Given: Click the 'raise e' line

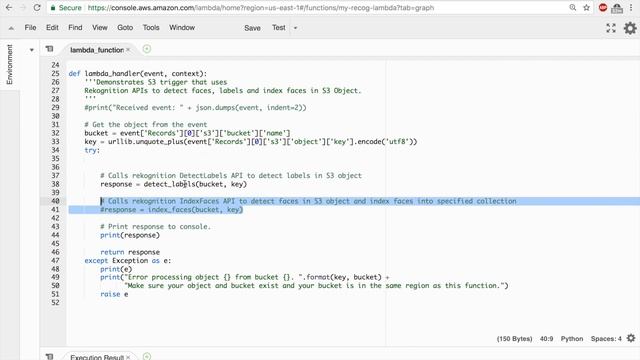Looking at the screenshot, I should (114, 294).
